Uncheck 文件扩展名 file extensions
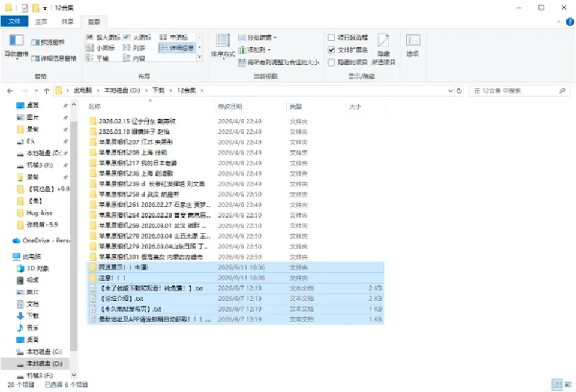Viewport: 576px width, 392px height. coord(347,50)
